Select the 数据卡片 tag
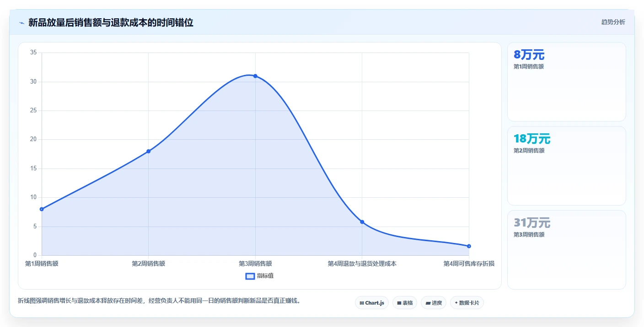The image size is (644, 327). [467, 303]
